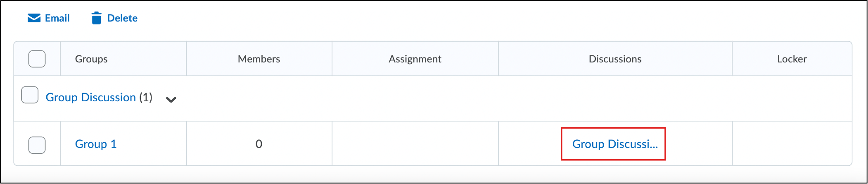The height and width of the screenshot is (184, 868).
Task: Check the Group Discussion category checkbox
Action: 30,95
